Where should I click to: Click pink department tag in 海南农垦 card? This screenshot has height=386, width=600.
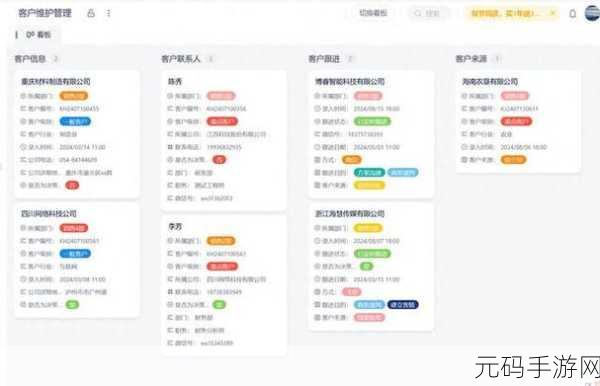point(515,96)
